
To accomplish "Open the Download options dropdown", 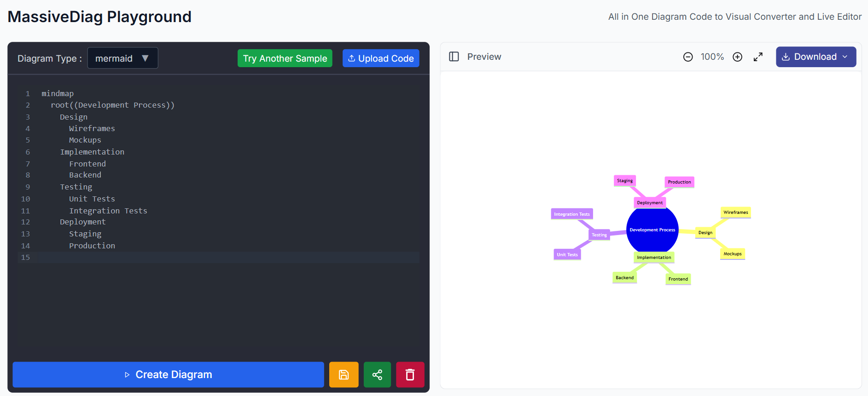I will [x=816, y=57].
